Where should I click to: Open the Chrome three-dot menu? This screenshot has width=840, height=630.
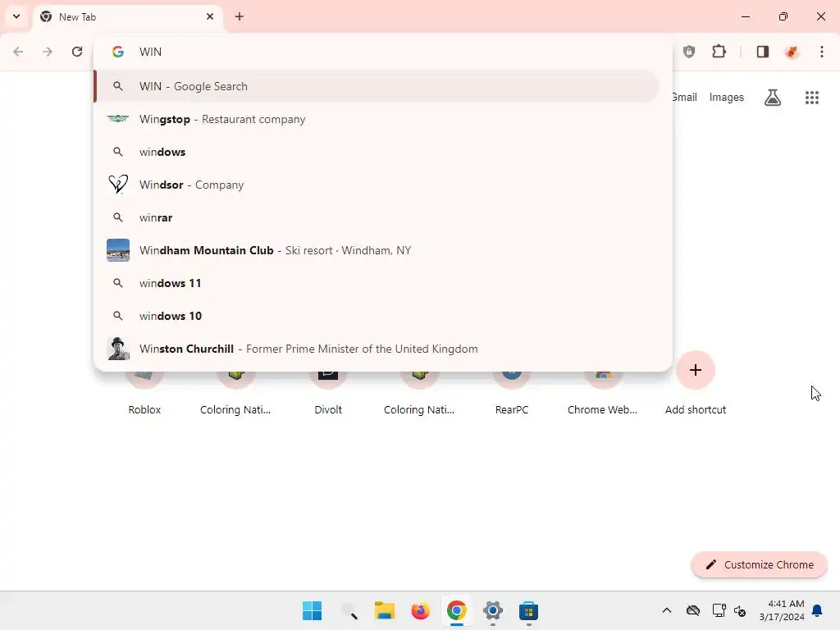click(822, 52)
